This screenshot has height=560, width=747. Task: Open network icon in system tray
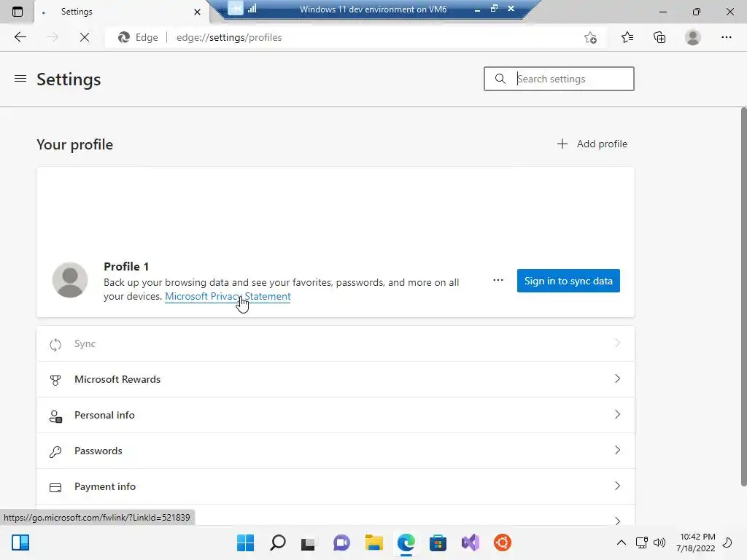pyautogui.click(x=641, y=542)
